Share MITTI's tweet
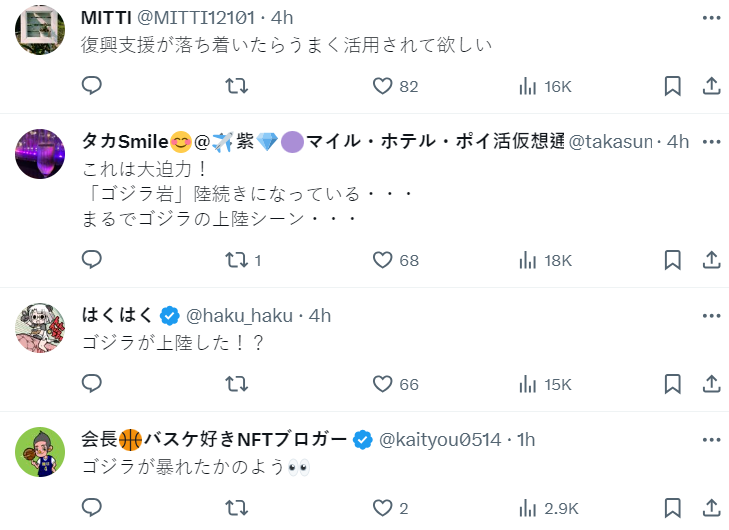The height and width of the screenshot is (530, 729). pyautogui.click(x=711, y=86)
